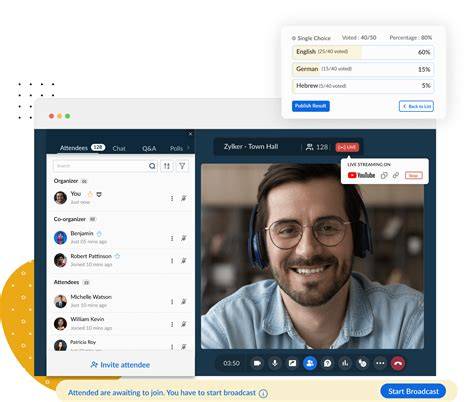The image size is (474, 402).
Task: Click William Kevin's name
Action: (x=87, y=319)
